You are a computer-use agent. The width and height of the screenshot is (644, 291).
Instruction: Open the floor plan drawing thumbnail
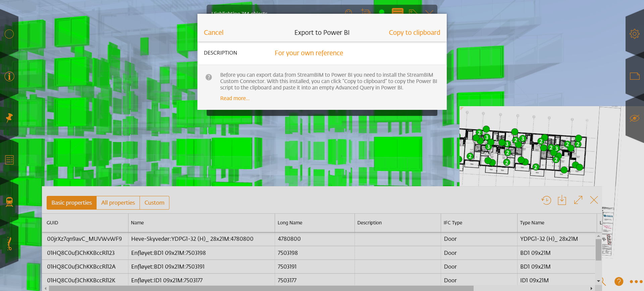(x=527, y=146)
